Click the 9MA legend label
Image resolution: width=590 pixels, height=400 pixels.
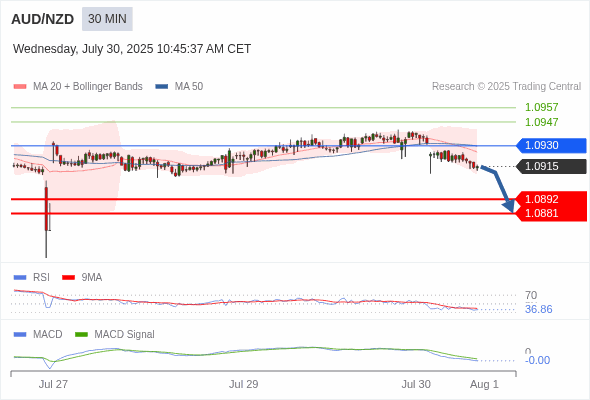[x=91, y=277]
